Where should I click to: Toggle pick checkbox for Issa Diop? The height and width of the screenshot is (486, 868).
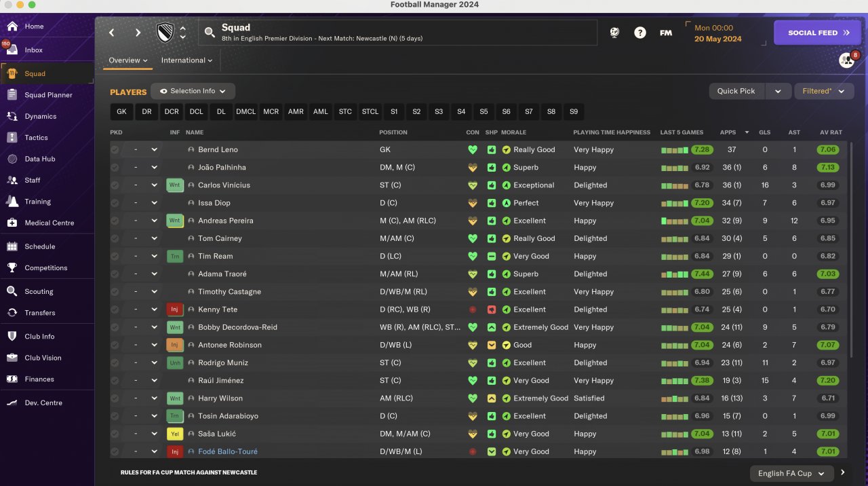click(115, 203)
